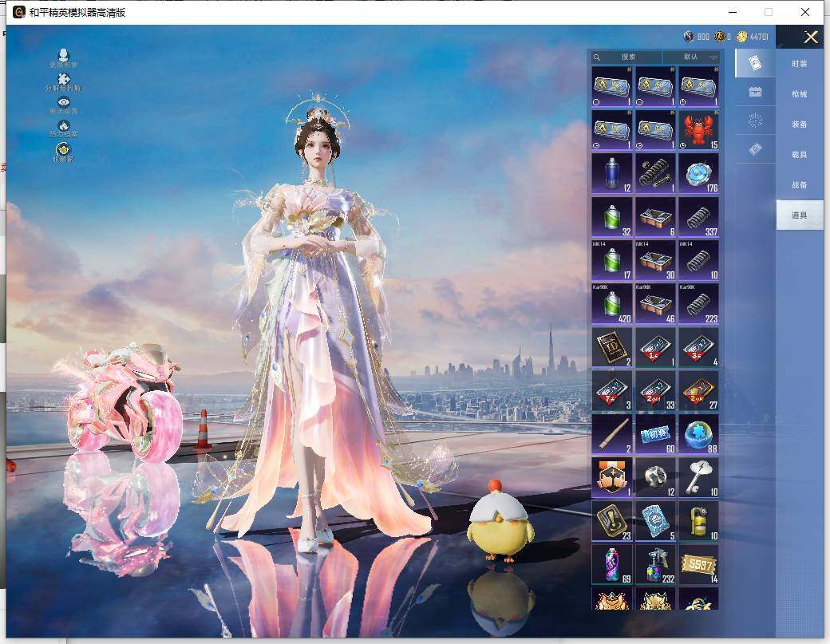Open the 默认 sort dropdown
830x644 pixels.
(x=692, y=57)
